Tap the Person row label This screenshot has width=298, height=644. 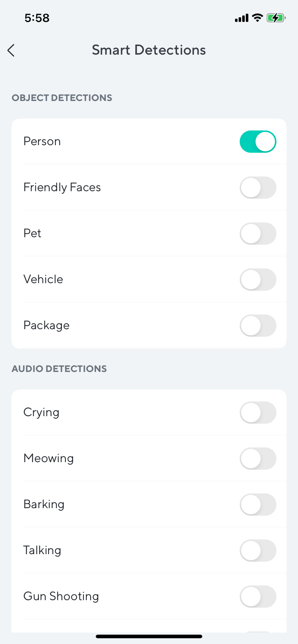coord(42,142)
